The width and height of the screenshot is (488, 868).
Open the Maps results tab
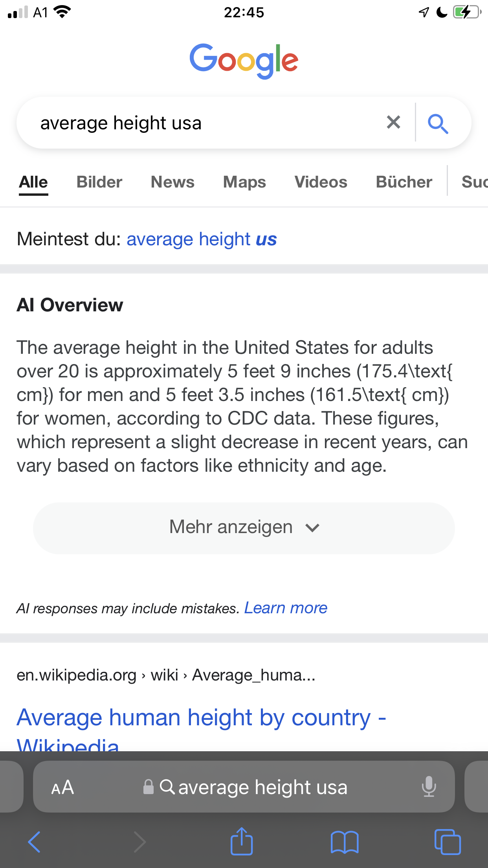coord(244,182)
